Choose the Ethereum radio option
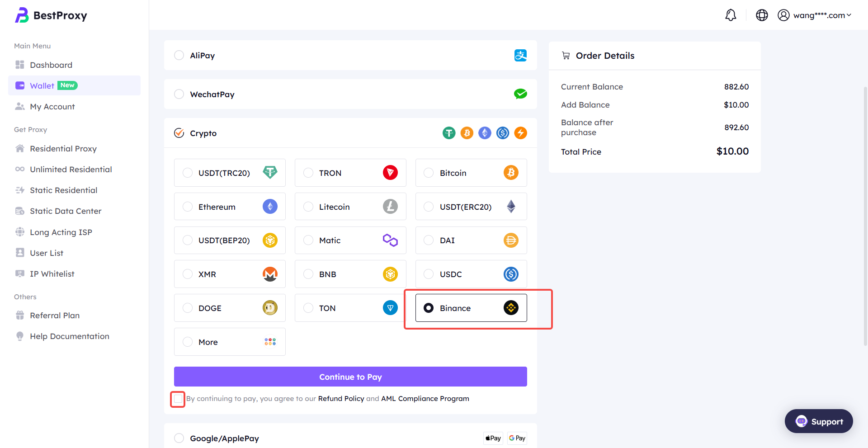This screenshot has height=448, width=868. click(x=188, y=207)
